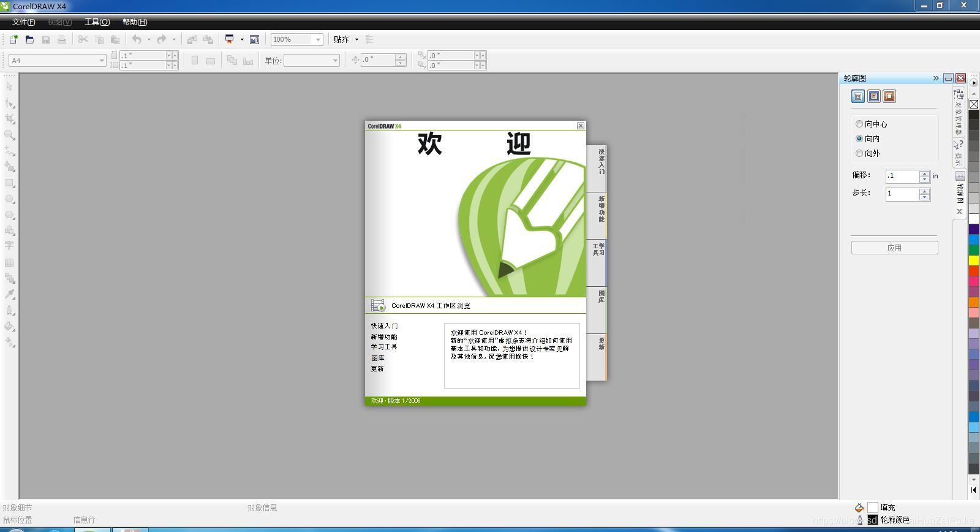
Task: Open the zoom level 100% dropdown
Action: 318,39
